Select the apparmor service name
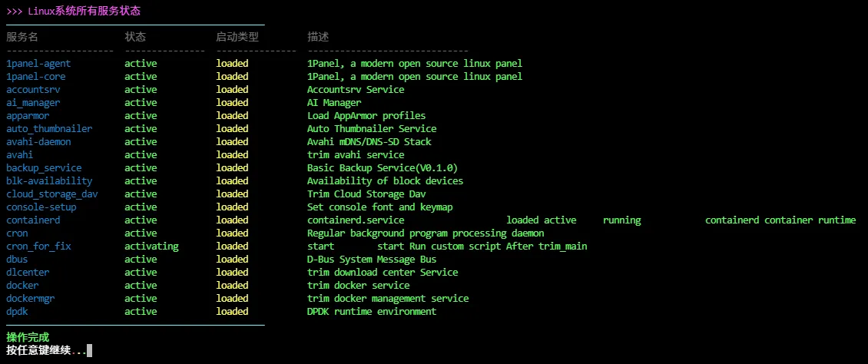Screen dimensions: 868x364 coord(28,115)
